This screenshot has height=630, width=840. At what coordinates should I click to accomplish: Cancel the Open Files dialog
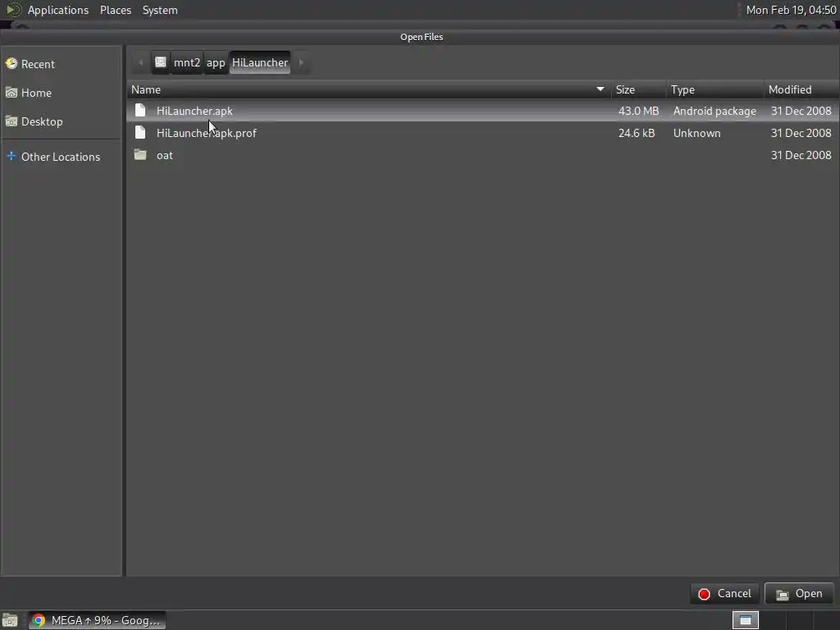pos(724,594)
